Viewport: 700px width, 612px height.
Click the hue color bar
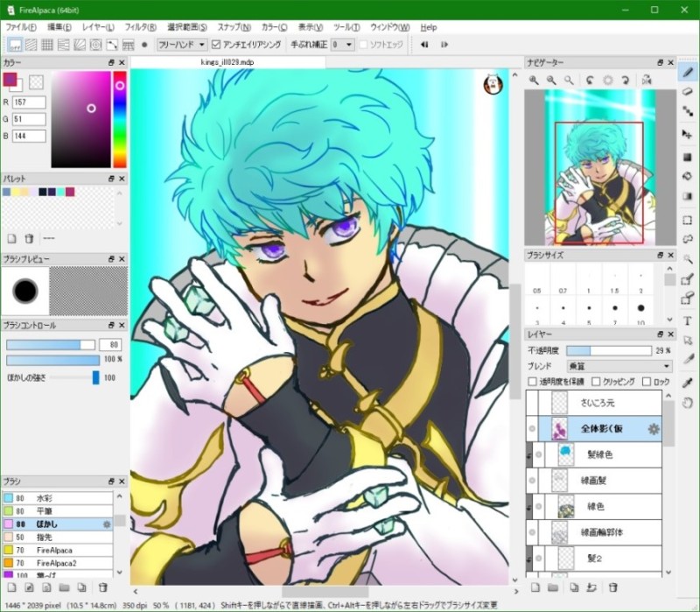point(120,119)
